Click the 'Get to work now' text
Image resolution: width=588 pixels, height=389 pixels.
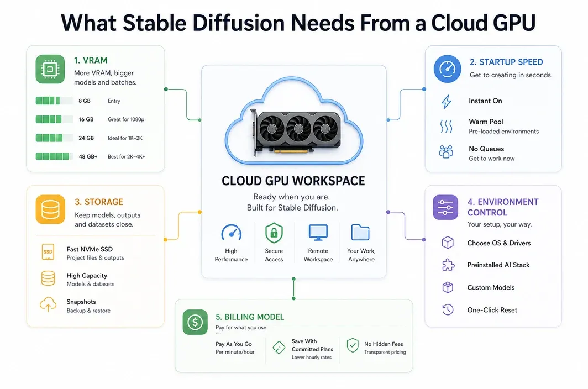[x=492, y=158]
